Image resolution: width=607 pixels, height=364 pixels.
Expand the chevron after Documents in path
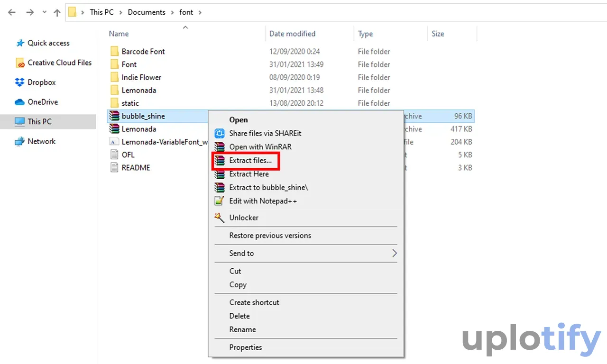[172, 12]
